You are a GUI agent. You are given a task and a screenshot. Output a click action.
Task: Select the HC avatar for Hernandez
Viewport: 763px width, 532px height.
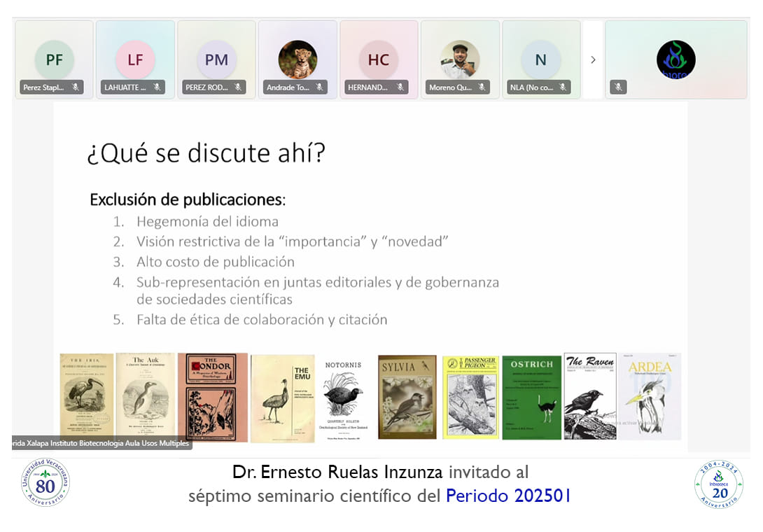[379, 59]
